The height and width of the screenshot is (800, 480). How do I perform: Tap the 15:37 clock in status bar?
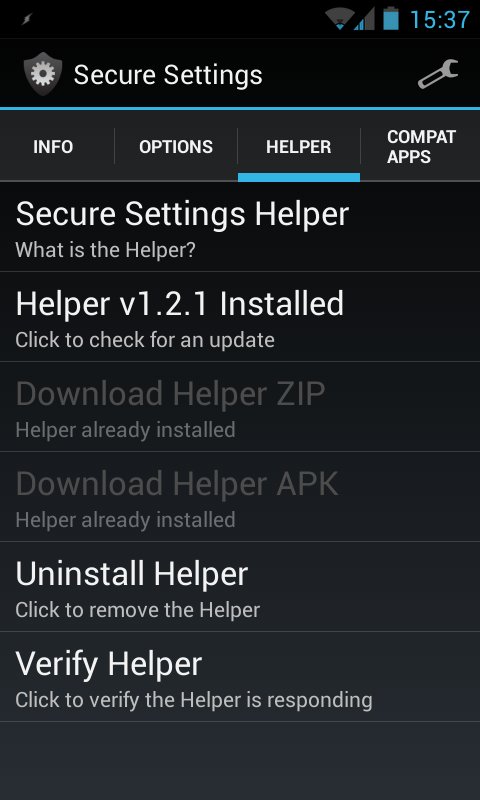(440, 20)
